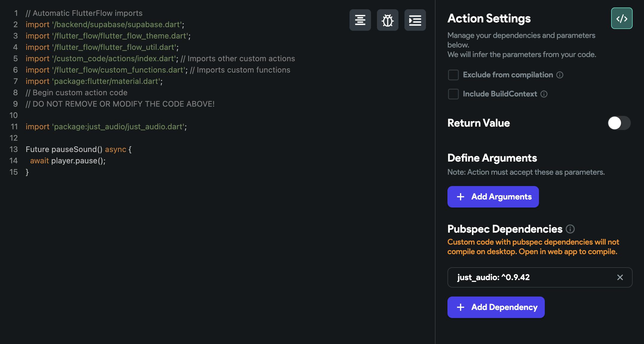Image resolution: width=644 pixels, height=344 pixels.
Task: Click the pauseSound function declaration line
Action: [x=78, y=150]
